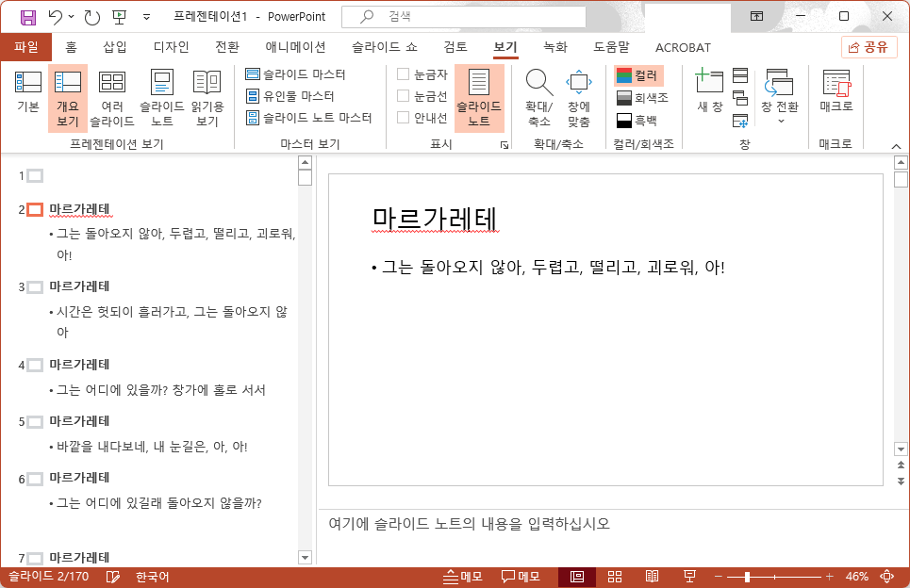This screenshot has width=910, height=588.
Task: Open 슬라이드 마스터 view
Action: click(295, 74)
